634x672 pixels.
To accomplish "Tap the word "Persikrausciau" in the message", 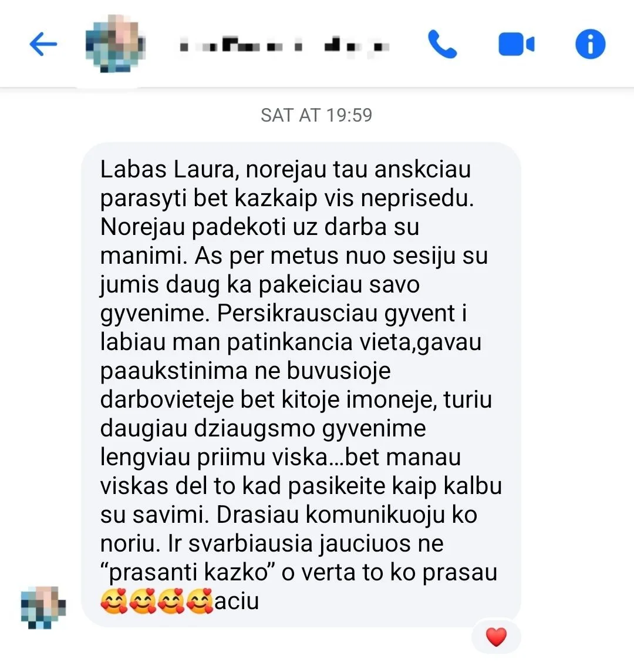I will 298,314.
